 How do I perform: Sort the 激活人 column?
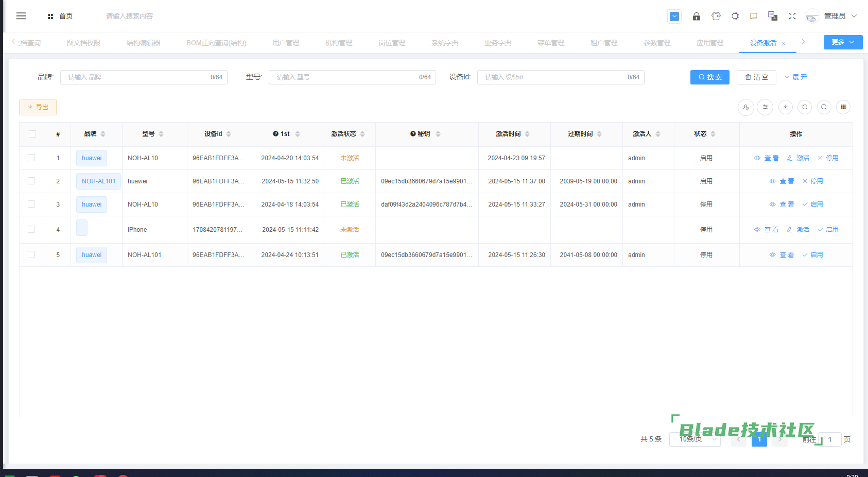coord(658,134)
